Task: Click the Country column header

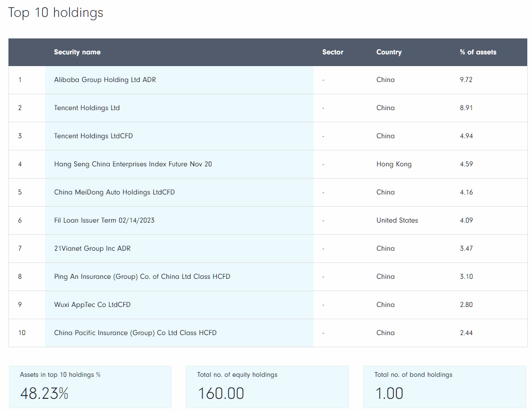Action: click(389, 52)
